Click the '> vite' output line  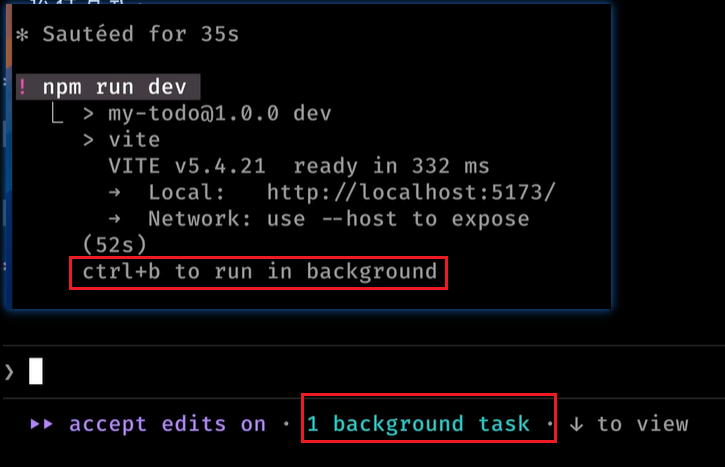[122, 140]
